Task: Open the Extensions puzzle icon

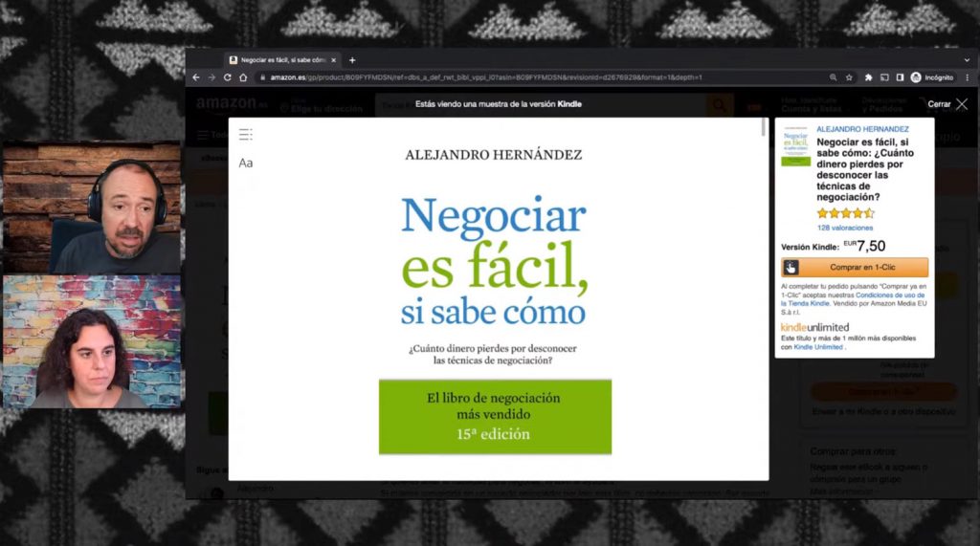Action: [868, 77]
